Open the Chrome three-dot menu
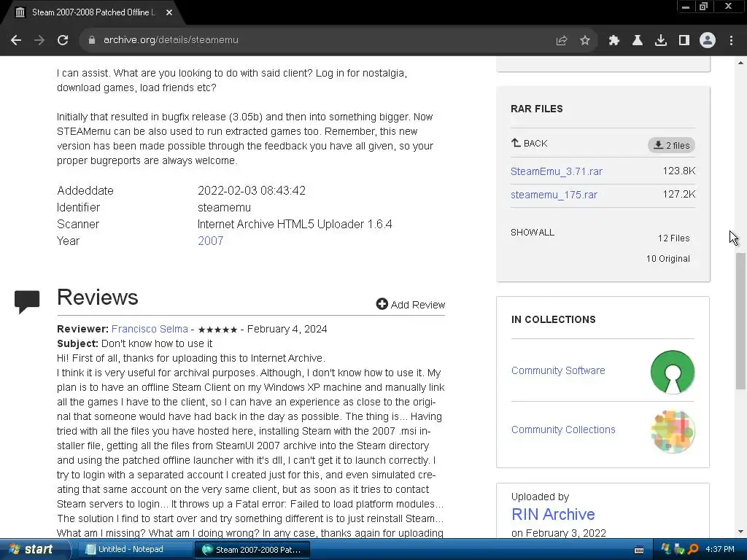The width and height of the screenshot is (747, 560). [x=731, y=41]
